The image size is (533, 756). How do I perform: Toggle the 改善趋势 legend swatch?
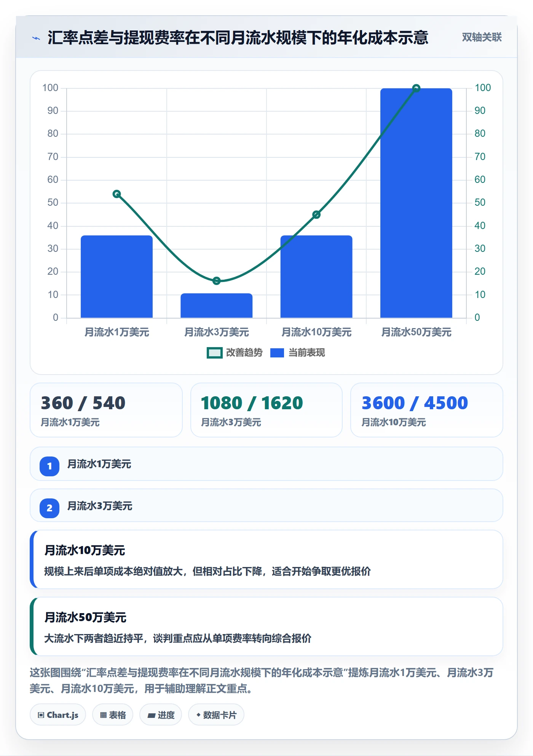[214, 353]
